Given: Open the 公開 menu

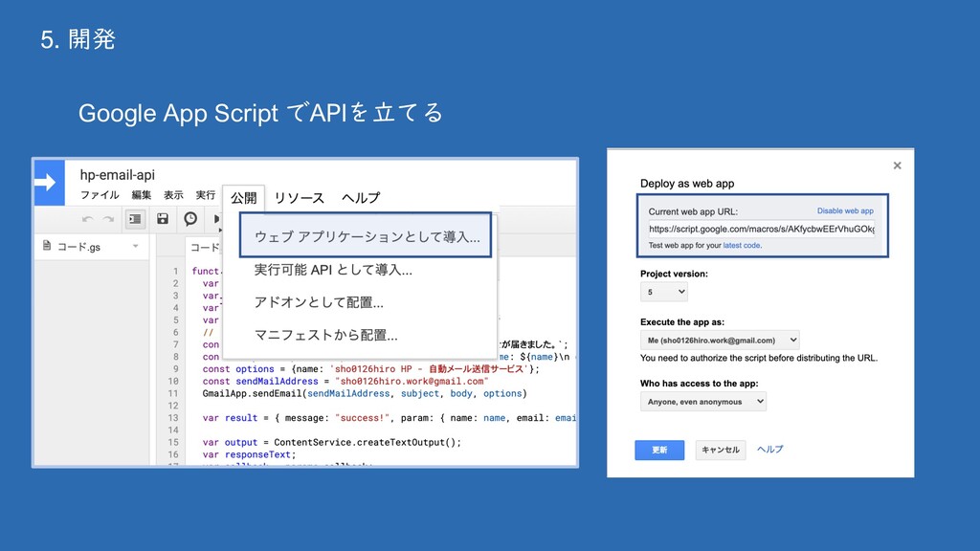Looking at the screenshot, I should pyautogui.click(x=244, y=197).
